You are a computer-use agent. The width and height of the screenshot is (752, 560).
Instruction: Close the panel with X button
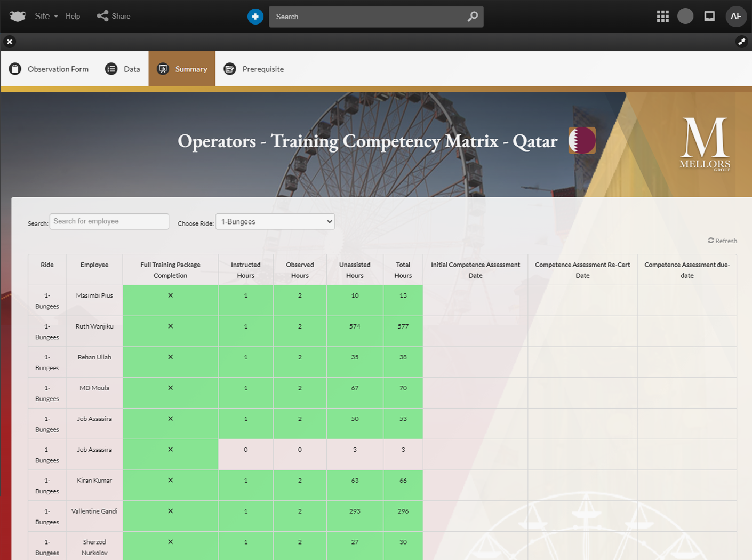(x=10, y=42)
